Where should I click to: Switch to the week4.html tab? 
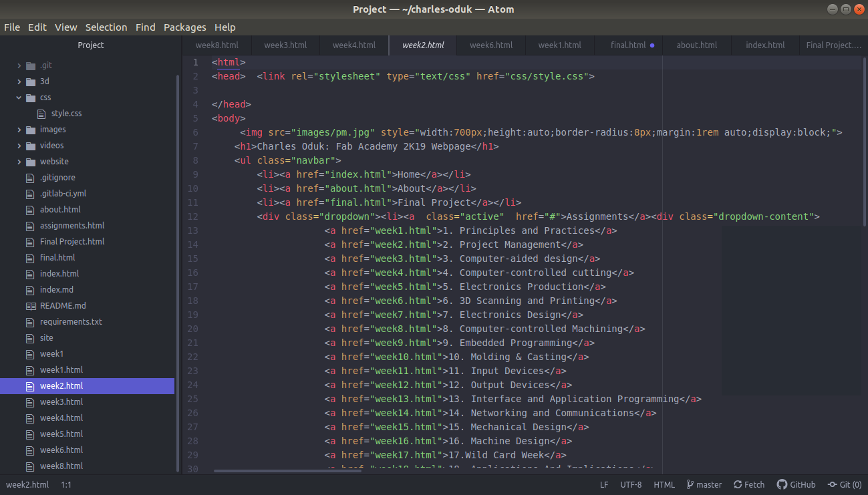pyautogui.click(x=354, y=45)
